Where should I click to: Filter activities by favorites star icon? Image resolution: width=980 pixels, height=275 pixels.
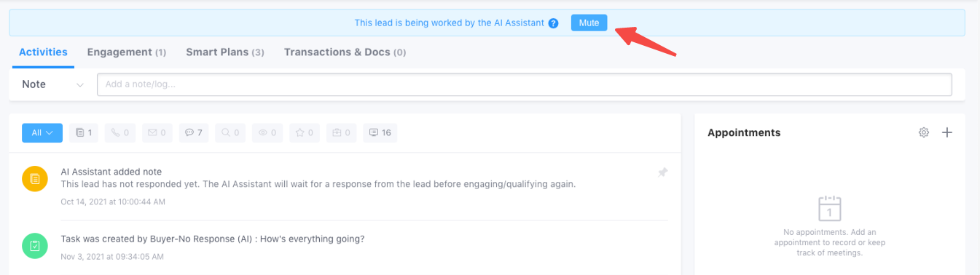304,133
